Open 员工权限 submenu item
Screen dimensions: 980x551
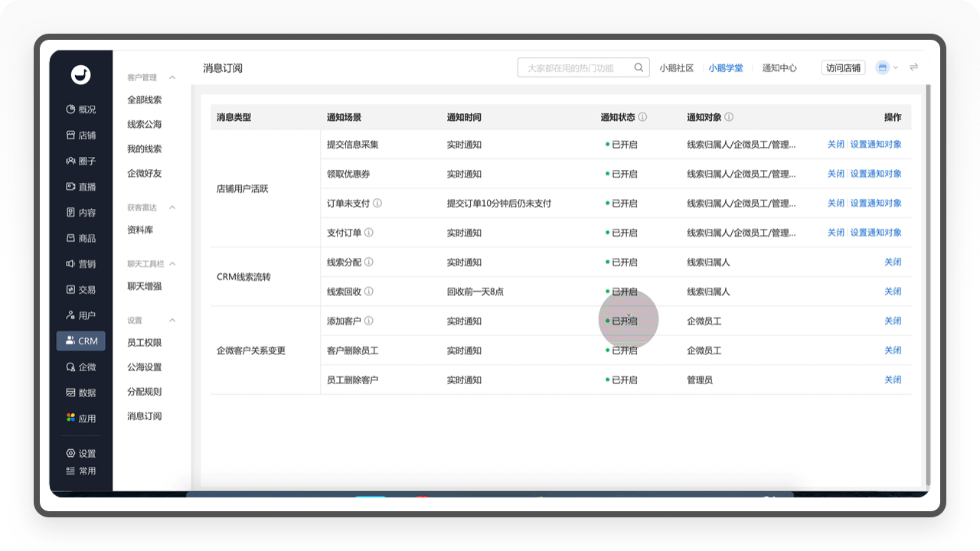click(x=145, y=344)
